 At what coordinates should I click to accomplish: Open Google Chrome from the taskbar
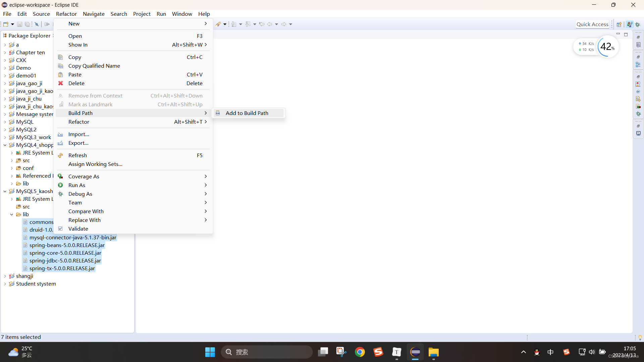[360, 352]
